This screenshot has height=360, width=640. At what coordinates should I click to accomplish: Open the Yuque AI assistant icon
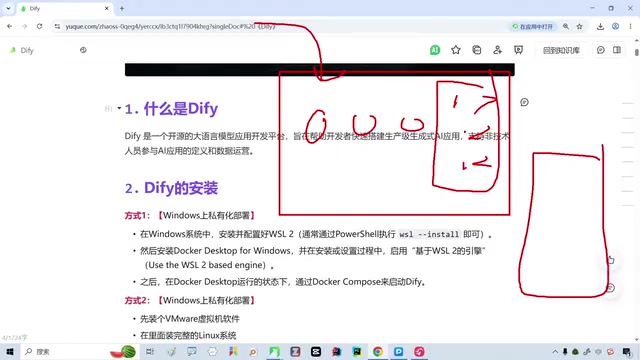click(435, 50)
